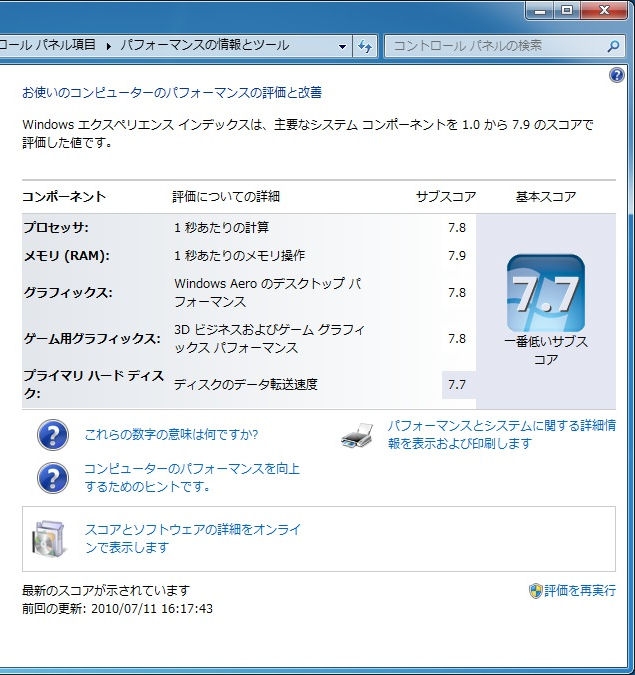Open スコアとソフトウェアの詳細をオンライン link
Image resolution: width=635 pixels, height=675 pixels.
[x=192, y=538]
